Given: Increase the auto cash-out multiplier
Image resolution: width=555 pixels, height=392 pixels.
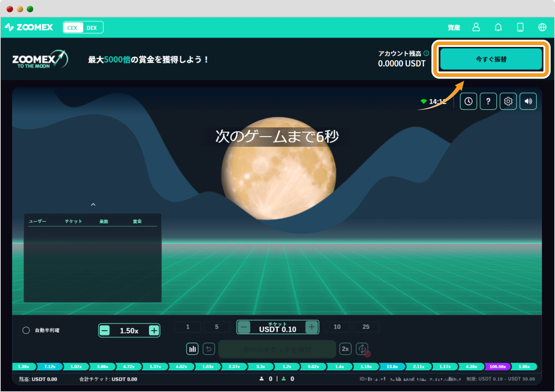Looking at the screenshot, I should pos(154,330).
